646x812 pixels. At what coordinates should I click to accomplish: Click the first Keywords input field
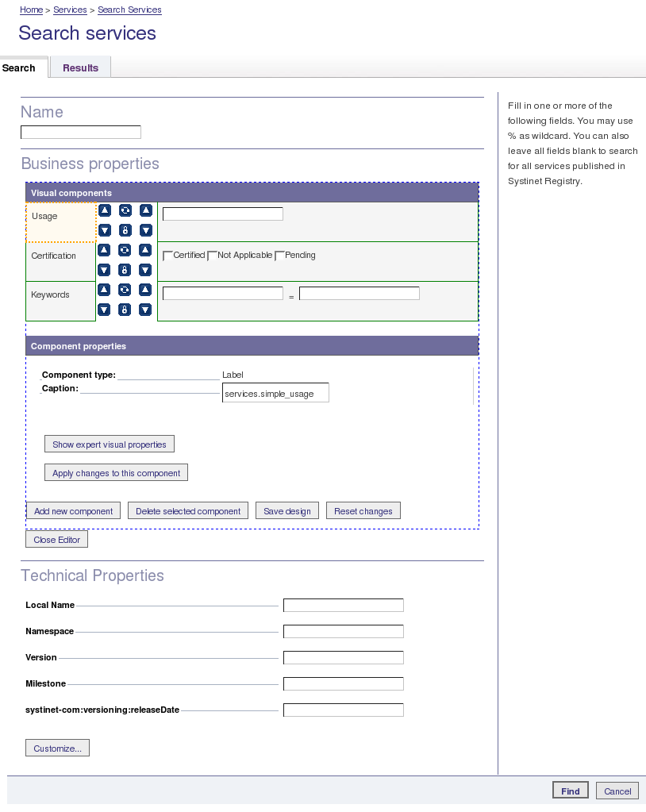click(222, 294)
